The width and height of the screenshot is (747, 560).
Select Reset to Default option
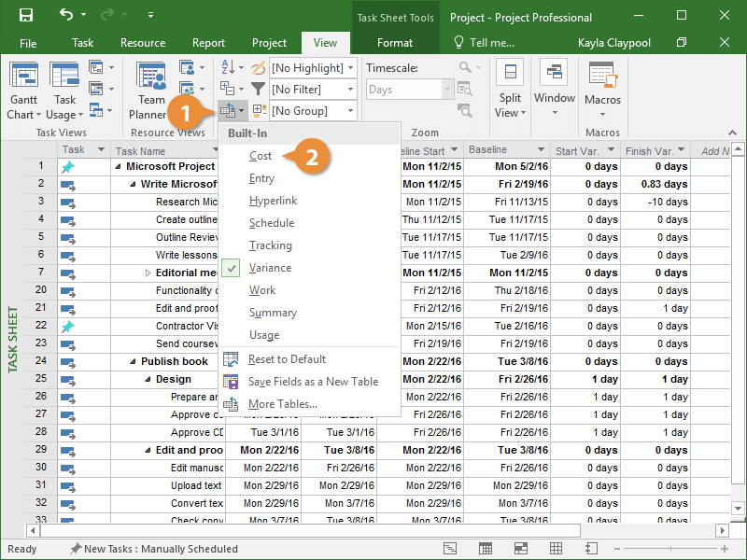coord(287,359)
